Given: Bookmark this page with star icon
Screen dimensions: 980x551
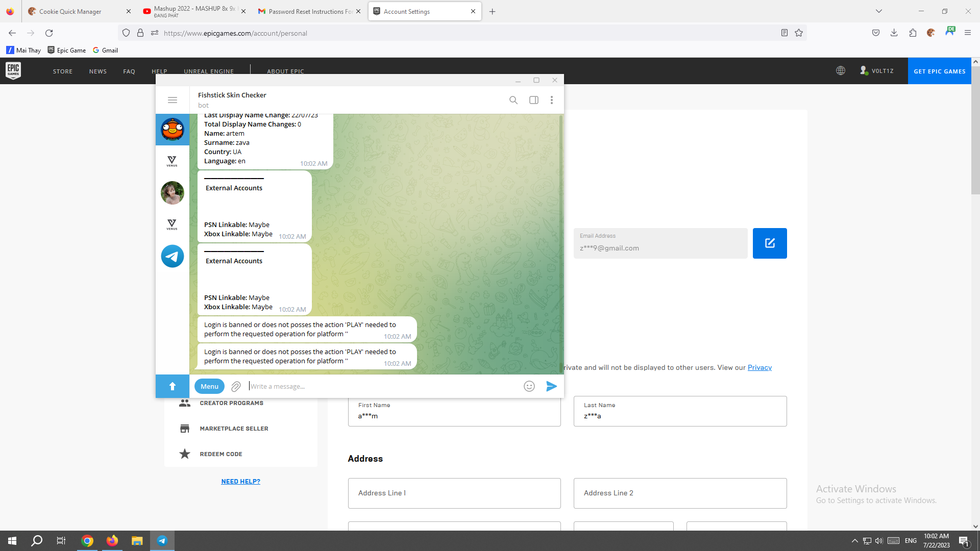Looking at the screenshot, I should [x=799, y=33].
